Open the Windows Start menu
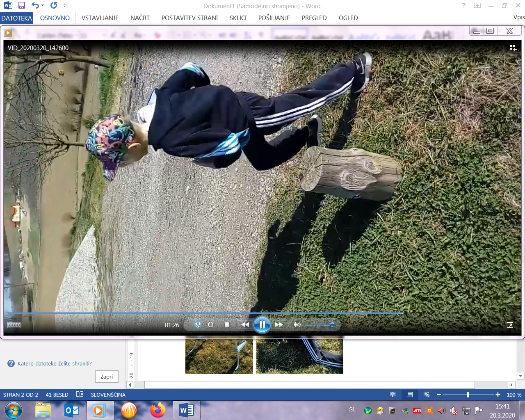The width and height of the screenshot is (525, 420). coord(13,410)
